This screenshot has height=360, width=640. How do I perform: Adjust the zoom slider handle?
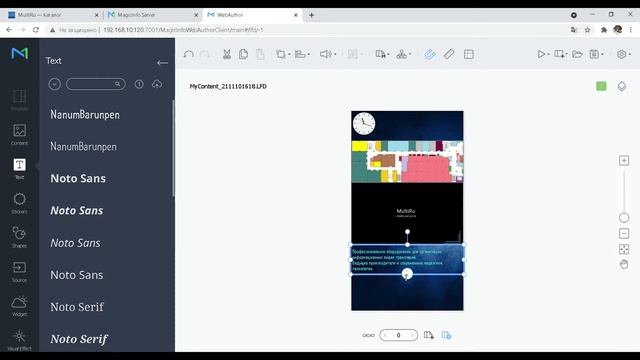click(x=624, y=218)
